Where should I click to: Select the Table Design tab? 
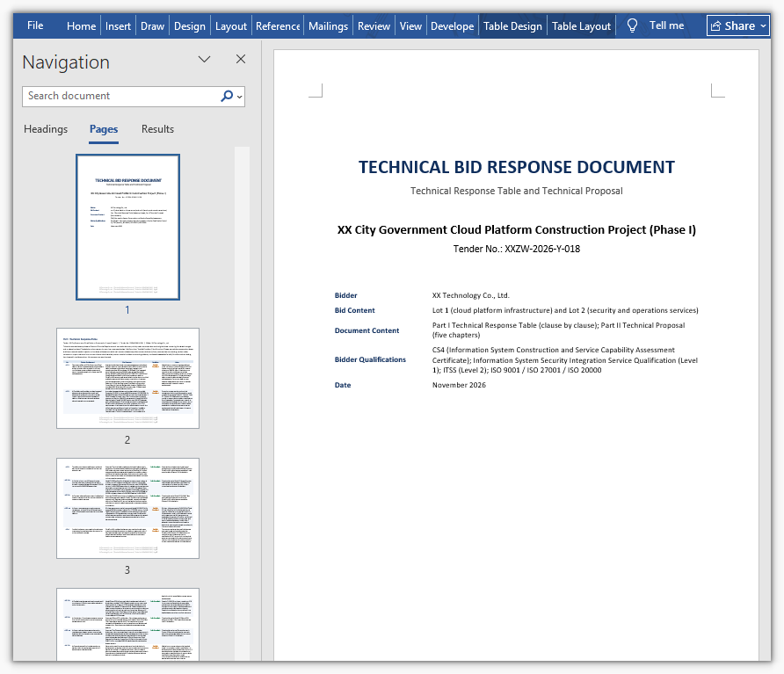(512, 26)
